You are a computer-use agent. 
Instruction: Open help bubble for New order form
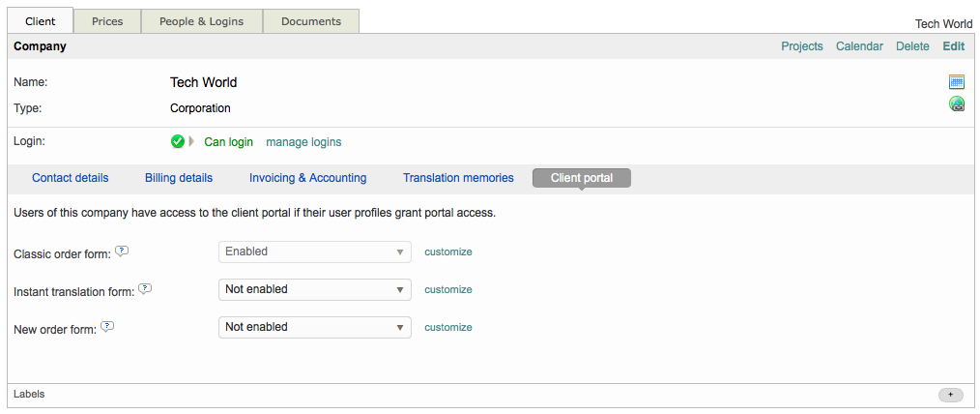tap(107, 326)
